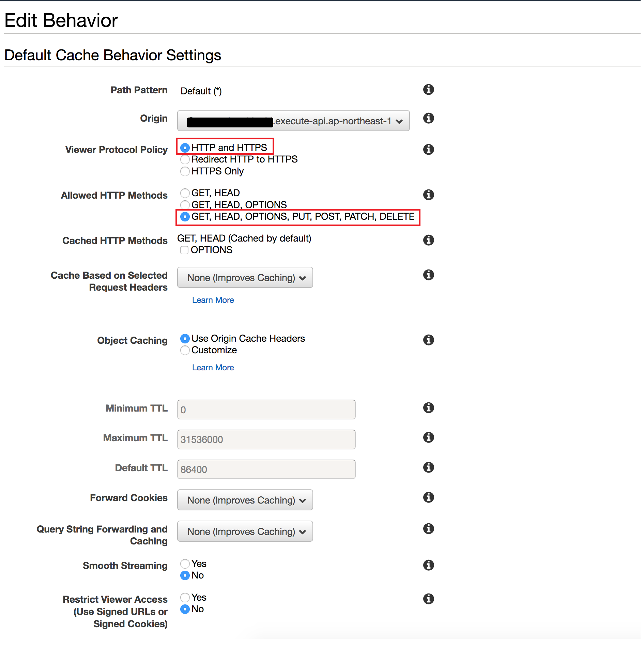Select Yes for Smooth Streaming
Image resolution: width=644 pixels, height=663 pixels.
click(185, 564)
